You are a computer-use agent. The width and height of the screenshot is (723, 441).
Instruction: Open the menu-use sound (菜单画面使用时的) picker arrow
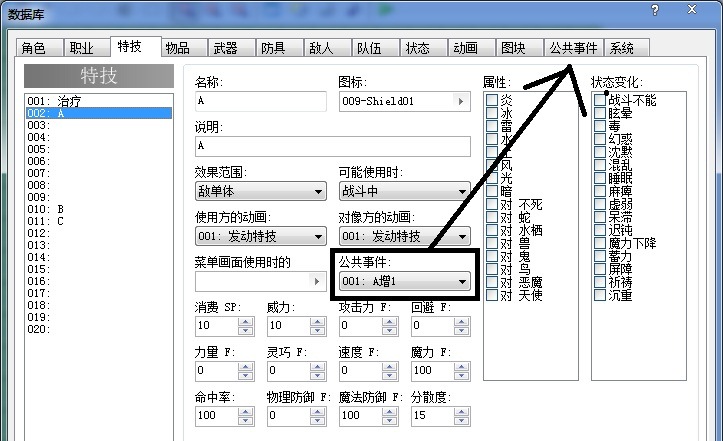(317, 281)
